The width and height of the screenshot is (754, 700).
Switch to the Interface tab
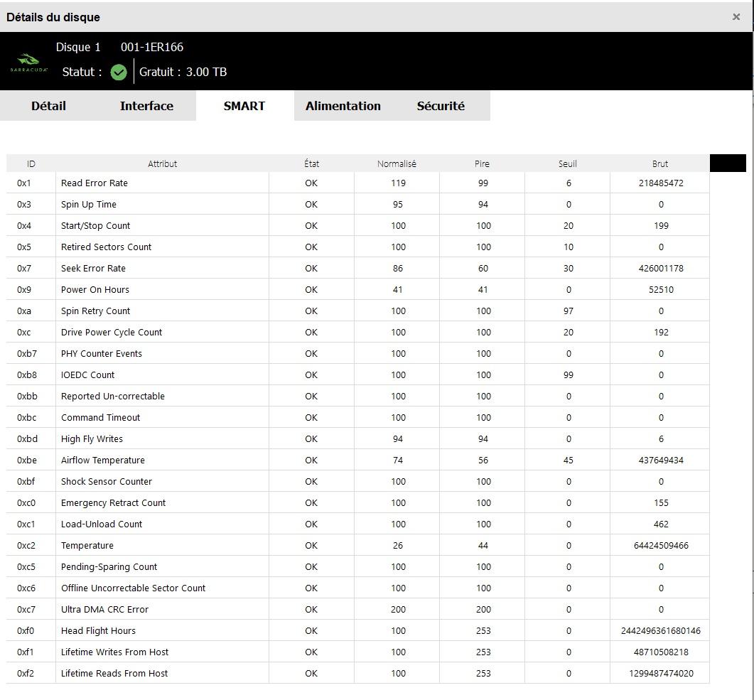click(x=146, y=106)
